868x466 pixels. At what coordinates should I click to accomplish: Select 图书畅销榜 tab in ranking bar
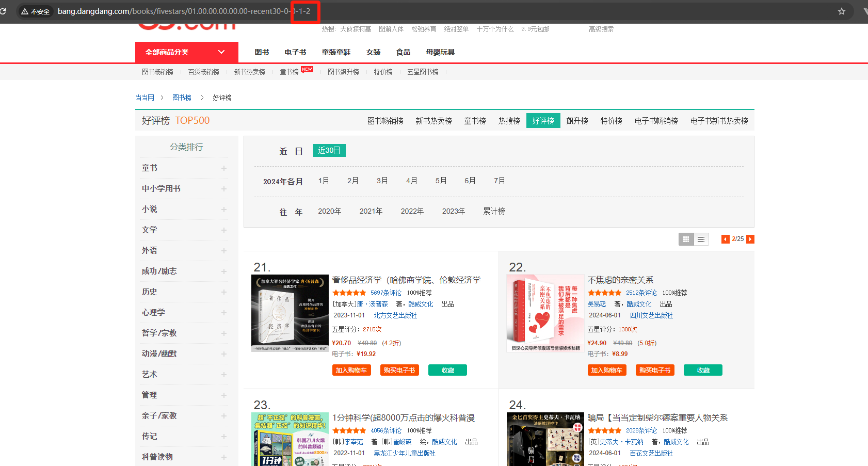tap(385, 121)
